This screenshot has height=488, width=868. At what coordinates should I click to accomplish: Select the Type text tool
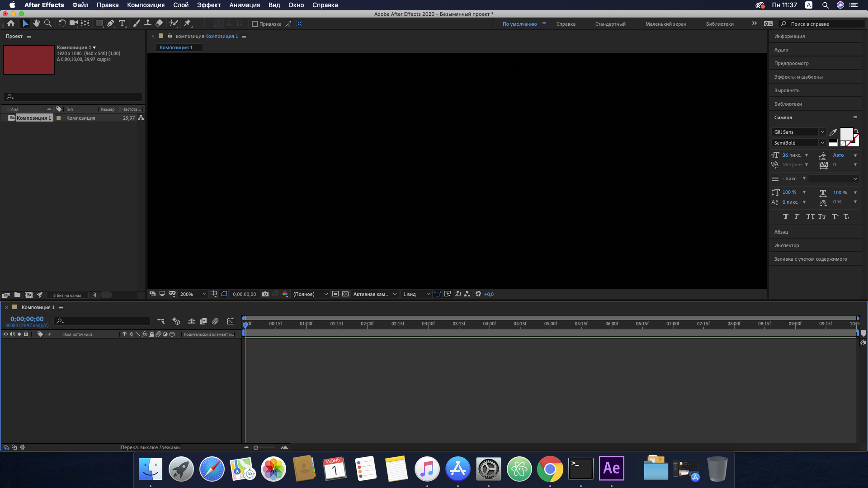pos(122,23)
